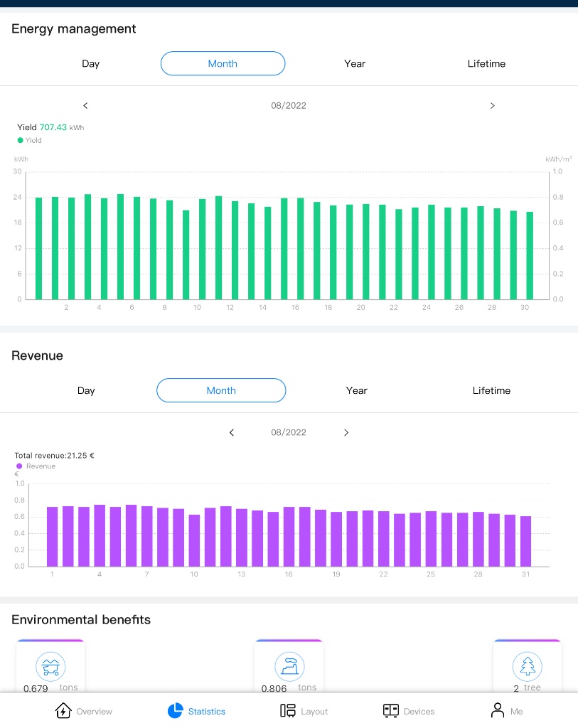The width and height of the screenshot is (578, 728).
Task: Go to previous month in Revenue
Action: tap(231, 433)
